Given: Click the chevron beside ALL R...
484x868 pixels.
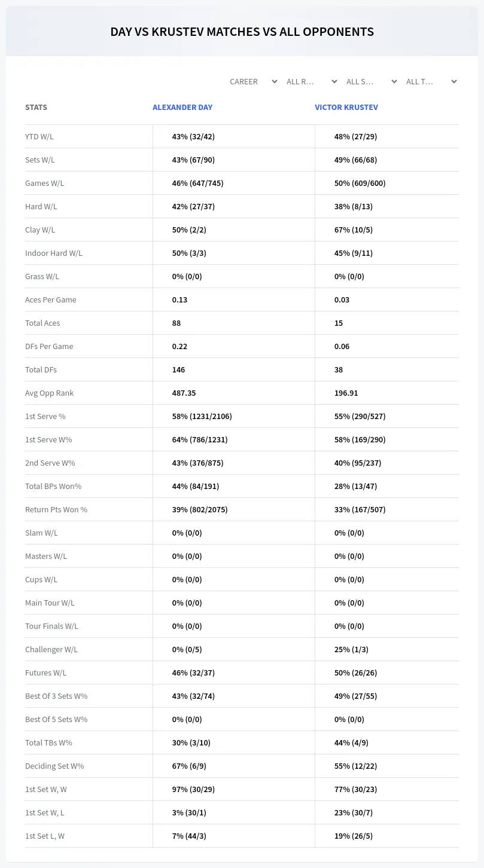Looking at the screenshot, I should click(334, 81).
